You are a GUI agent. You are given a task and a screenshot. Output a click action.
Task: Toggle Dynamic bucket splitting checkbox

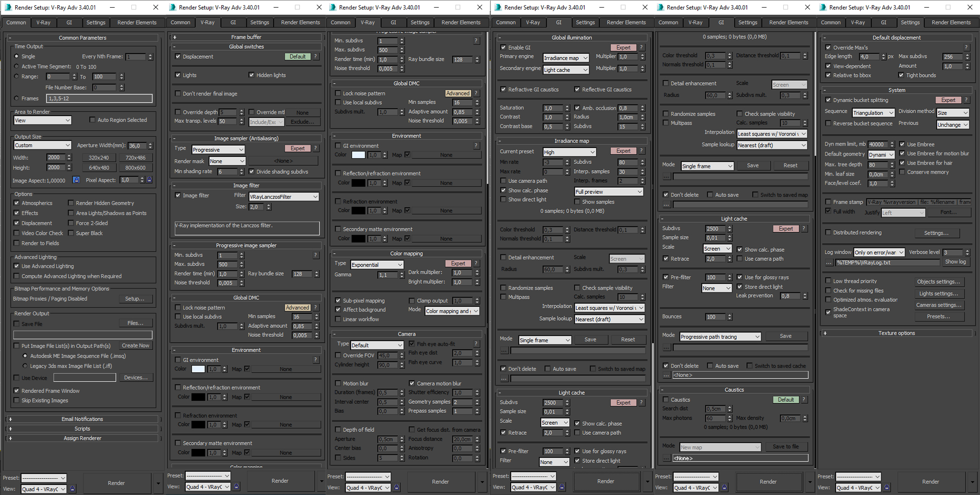pyautogui.click(x=828, y=100)
